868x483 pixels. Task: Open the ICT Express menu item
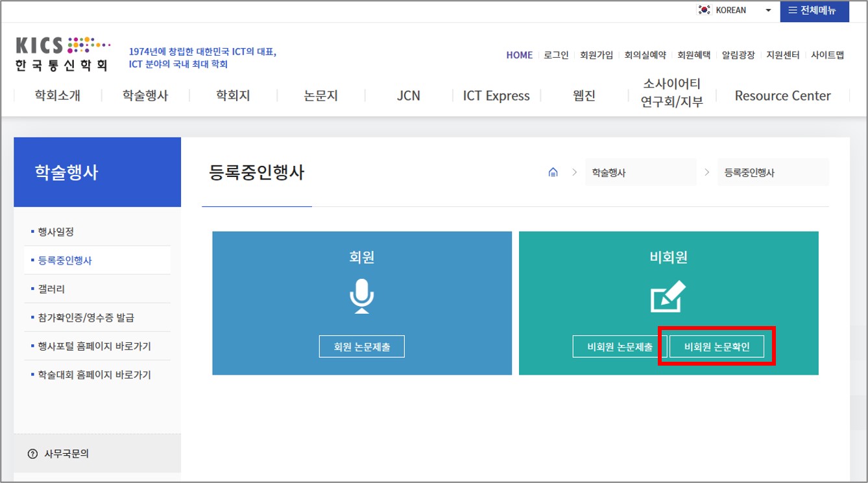pos(496,96)
